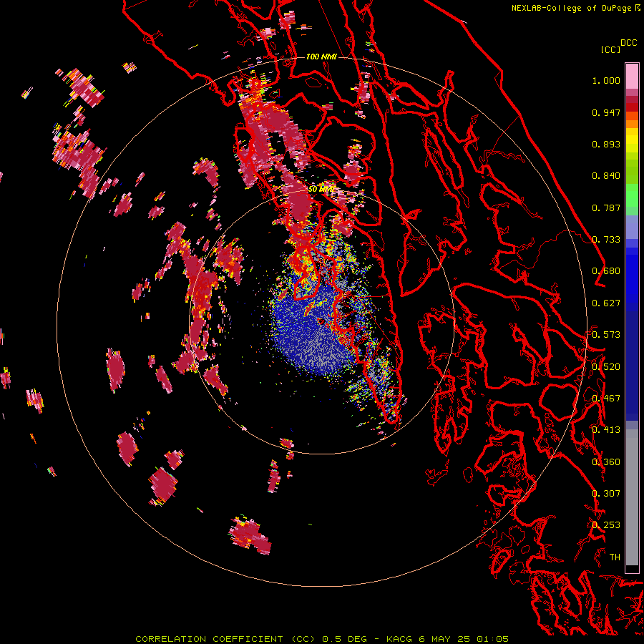644x644 pixels.
Task: Select the 0.307 scale value
Action: point(606,494)
